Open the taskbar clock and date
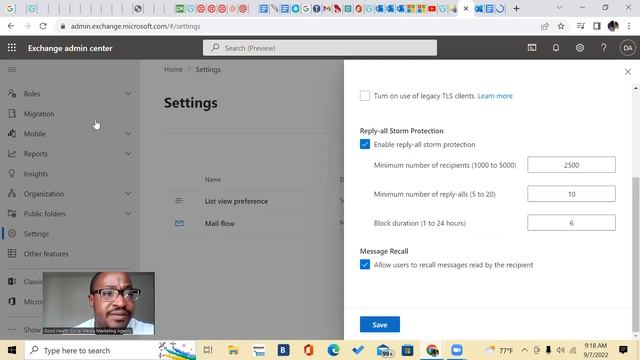The width and height of the screenshot is (640, 360). pyautogui.click(x=596, y=350)
